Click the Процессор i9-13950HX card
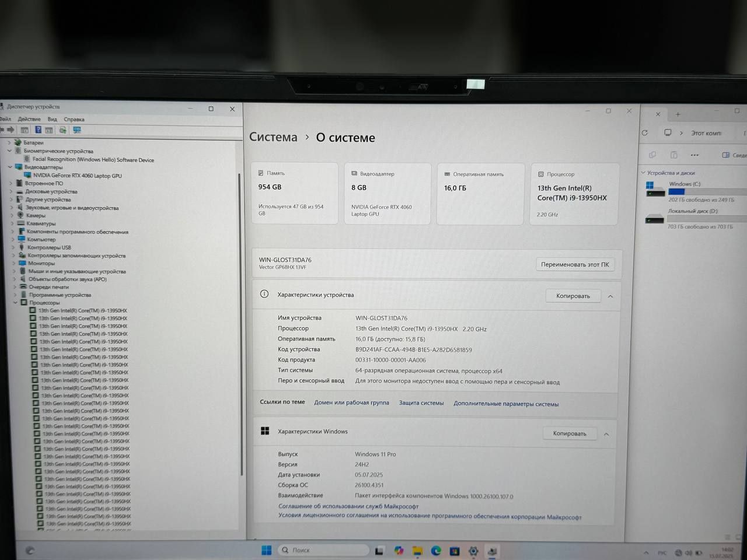This screenshot has height=560, width=747. pos(574,194)
